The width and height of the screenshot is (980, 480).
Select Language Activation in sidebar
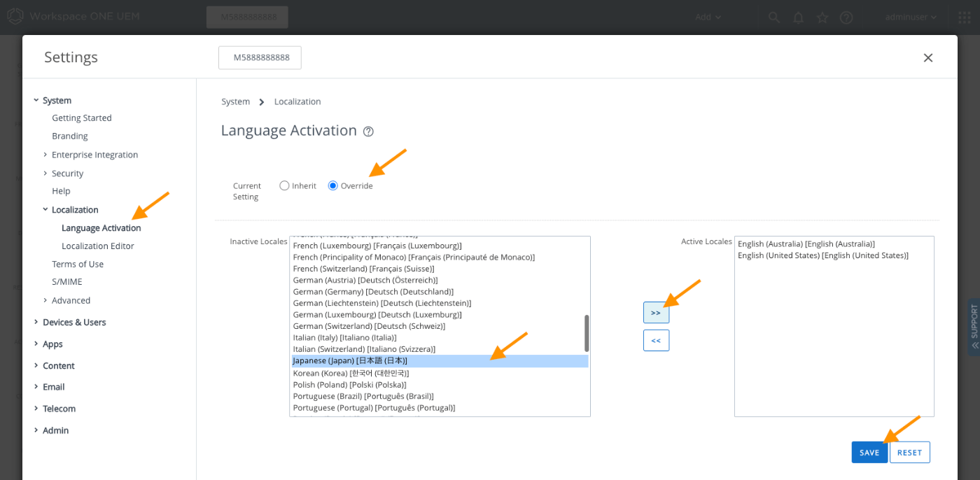101,228
